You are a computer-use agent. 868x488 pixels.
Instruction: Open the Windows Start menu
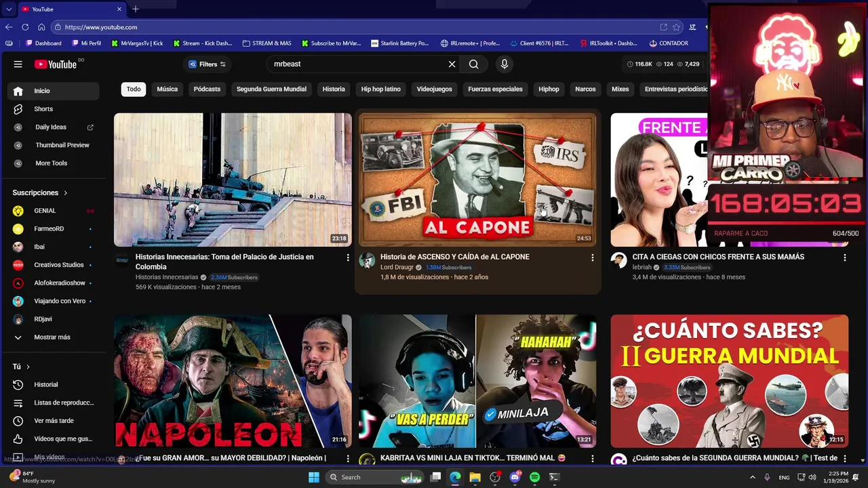click(x=314, y=477)
